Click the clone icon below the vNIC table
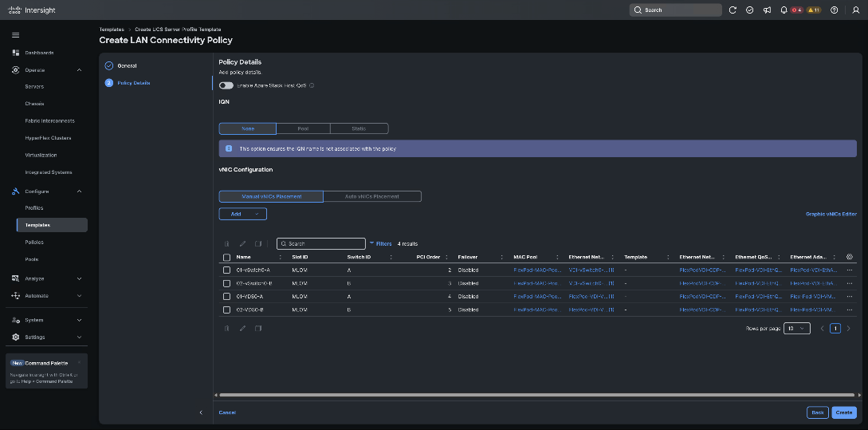The width and height of the screenshot is (868, 430). click(x=258, y=328)
